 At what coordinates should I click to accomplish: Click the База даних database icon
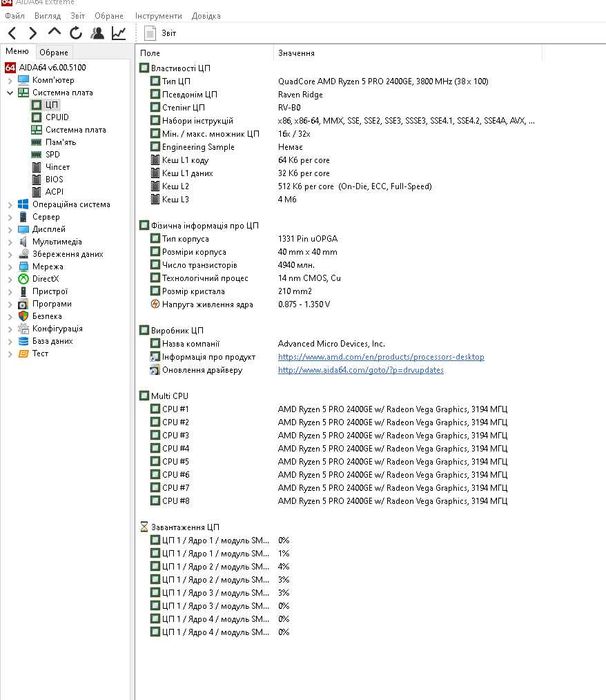click(x=23, y=341)
